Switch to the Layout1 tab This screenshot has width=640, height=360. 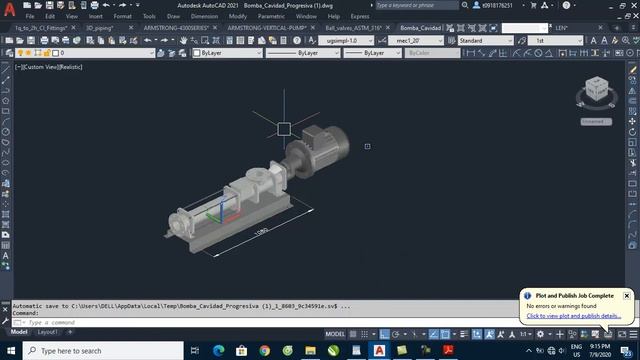coord(47,332)
